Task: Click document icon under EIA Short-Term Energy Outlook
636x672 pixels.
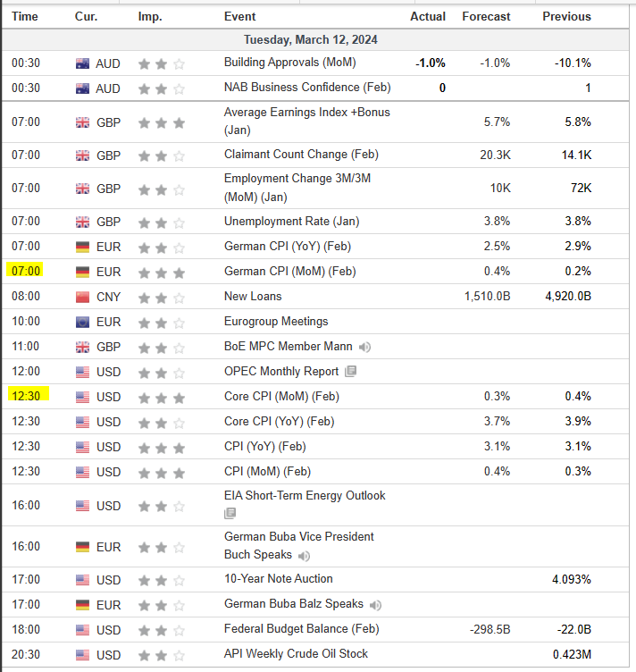Action: [230, 513]
